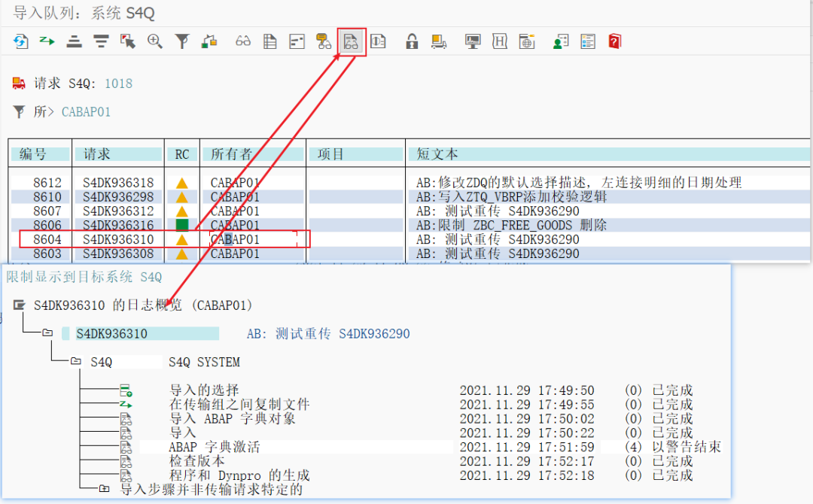Screen dimensions: 813x504
Task: Click the 请求 column header
Action: point(119,154)
